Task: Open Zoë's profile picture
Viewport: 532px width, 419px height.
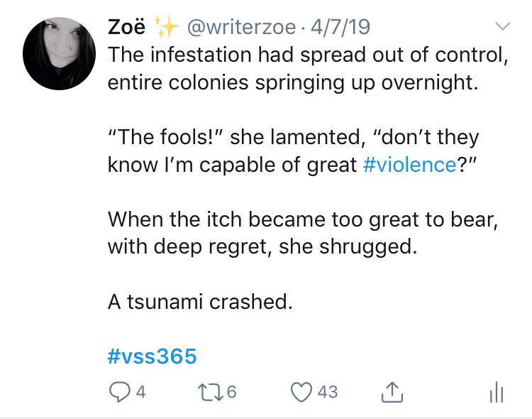Action: click(x=59, y=54)
